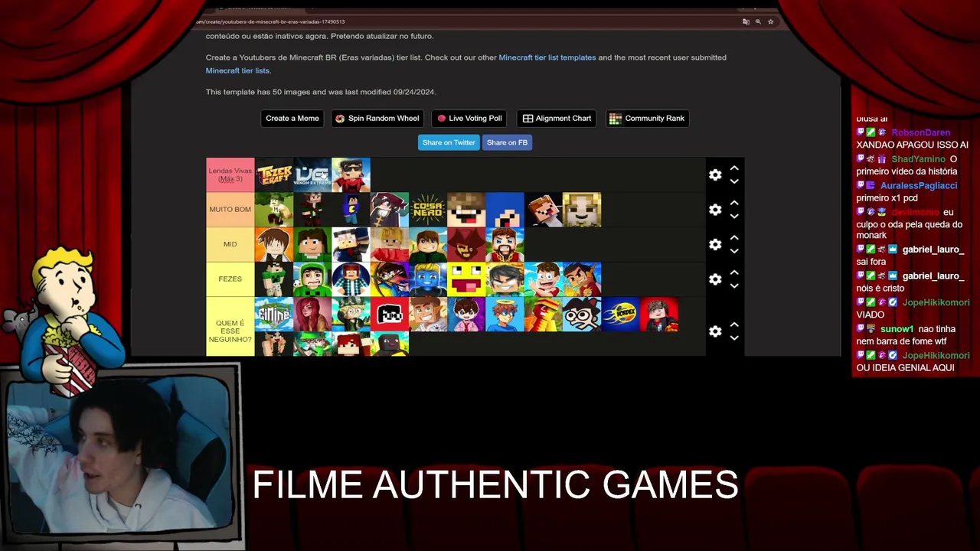This screenshot has width=980, height=551.
Task: Open the Minecraft tier list templates link
Action: 547,57
